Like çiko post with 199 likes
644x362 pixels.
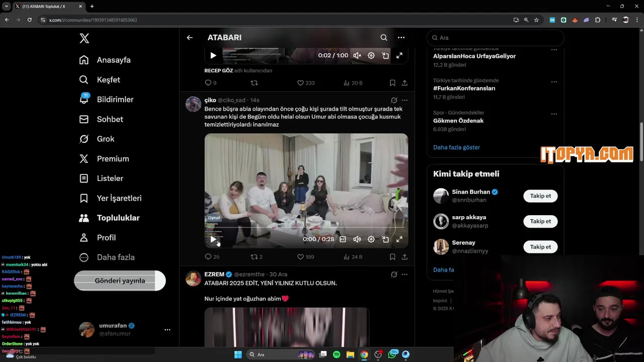coord(305,257)
